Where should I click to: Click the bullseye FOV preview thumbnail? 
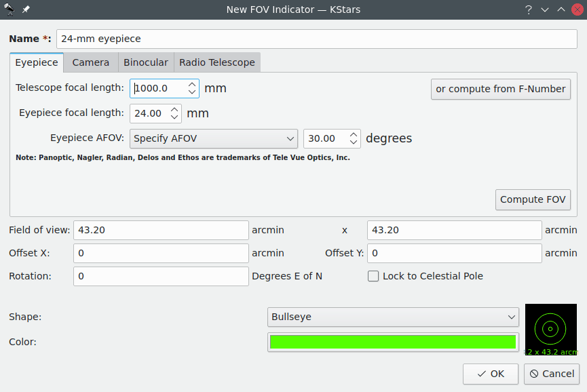[x=550, y=329]
